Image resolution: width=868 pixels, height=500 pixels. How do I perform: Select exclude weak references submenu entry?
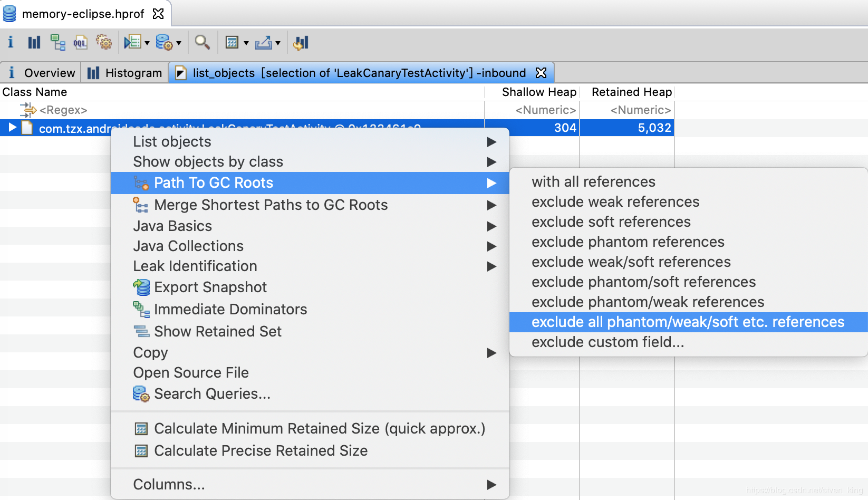click(615, 201)
